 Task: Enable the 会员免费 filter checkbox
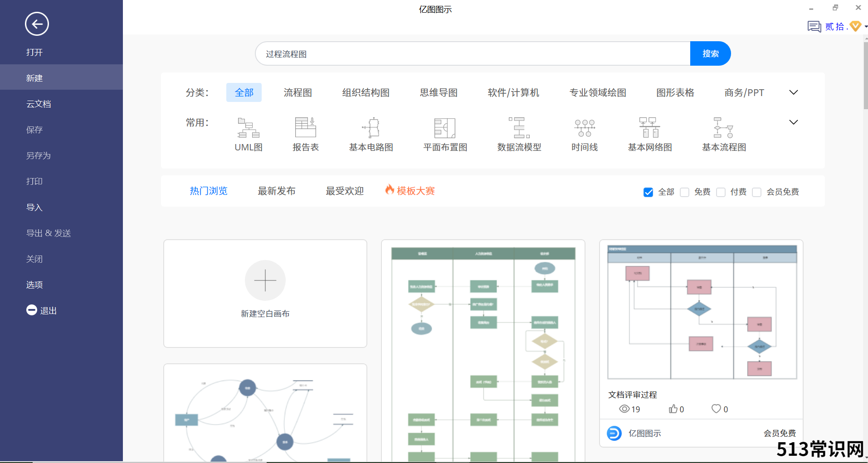756,192
